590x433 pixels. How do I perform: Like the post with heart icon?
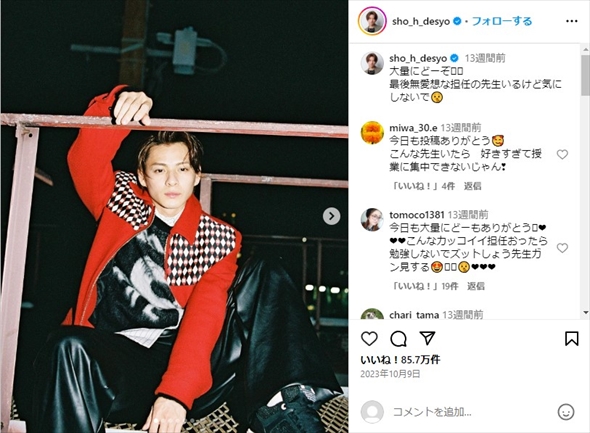point(369,339)
